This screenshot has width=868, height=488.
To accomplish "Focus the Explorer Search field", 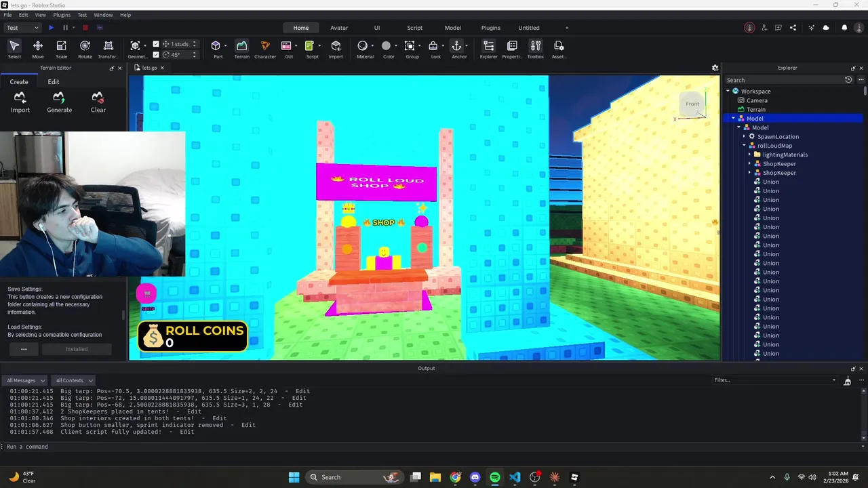I will [x=784, y=80].
